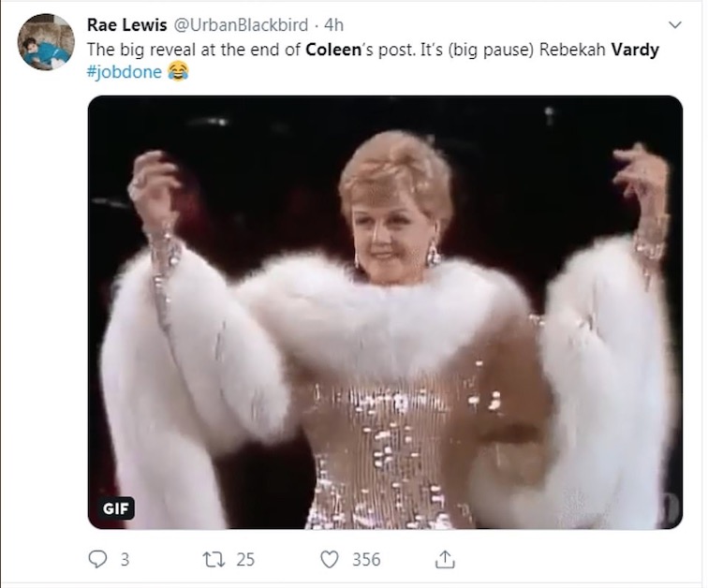The width and height of the screenshot is (708, 588).
Task: Click the bold word Vardy
Action: 634,50
